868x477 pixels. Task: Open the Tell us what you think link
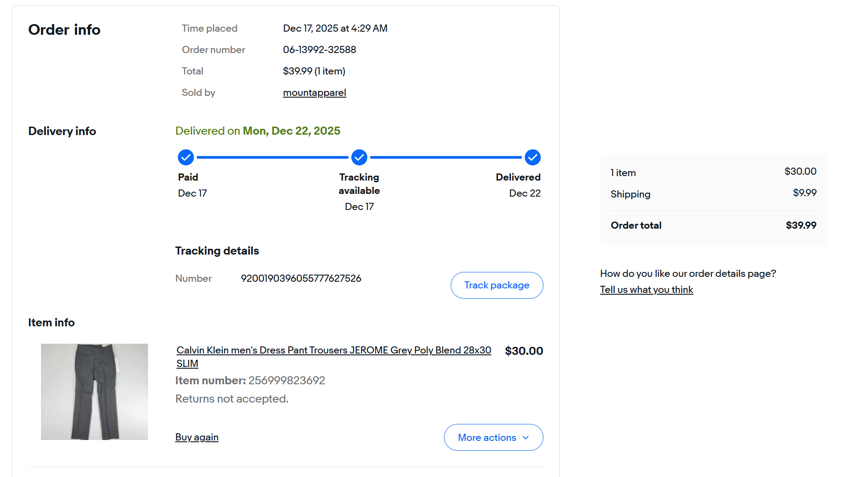[646, 290]
